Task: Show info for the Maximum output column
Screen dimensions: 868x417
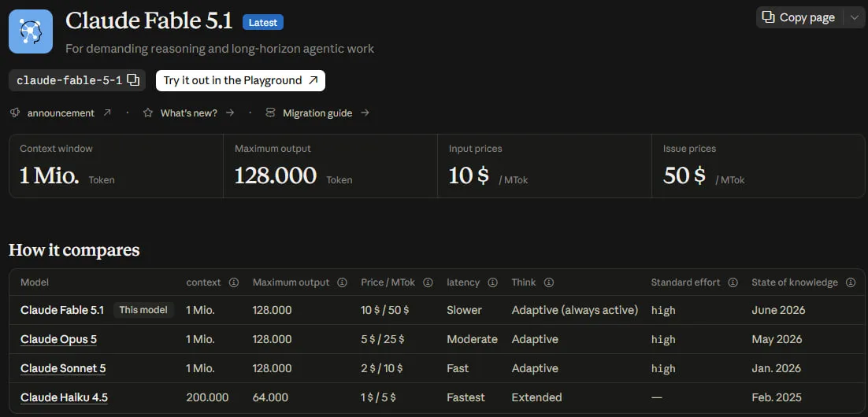Action: point(342,282)
